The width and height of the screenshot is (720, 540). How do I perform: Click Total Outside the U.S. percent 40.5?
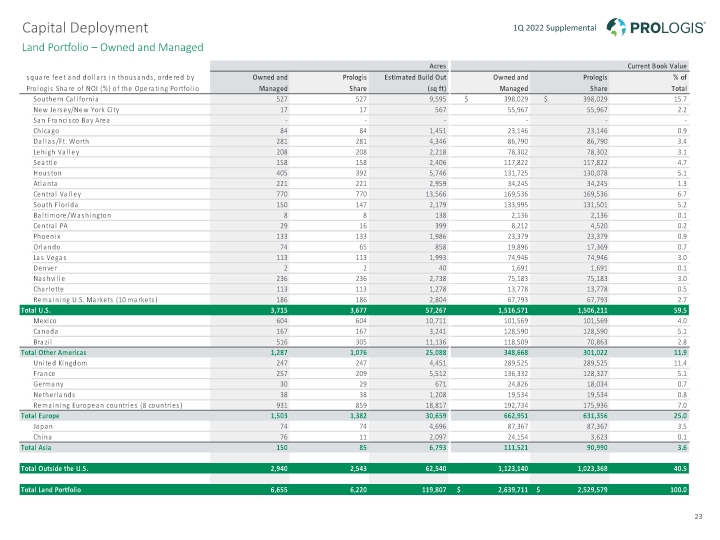pos(681,469)
